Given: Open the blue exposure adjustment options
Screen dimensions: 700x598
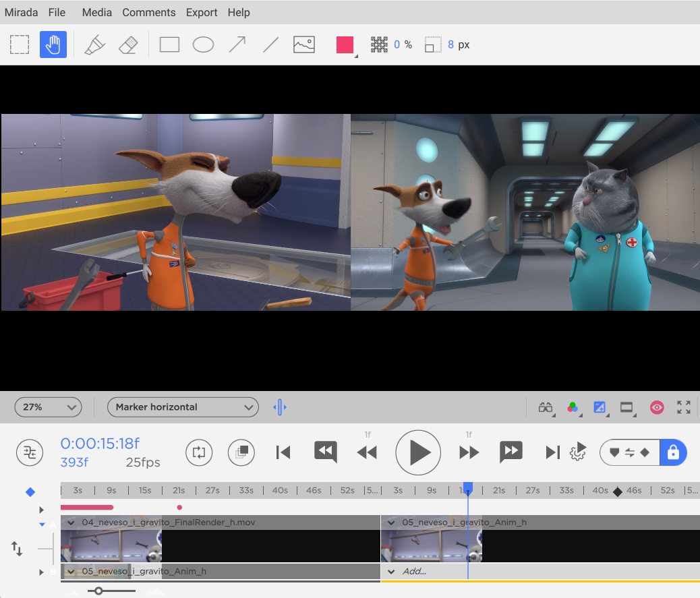Looking at the screenshot, I should (x=599, y=407).
